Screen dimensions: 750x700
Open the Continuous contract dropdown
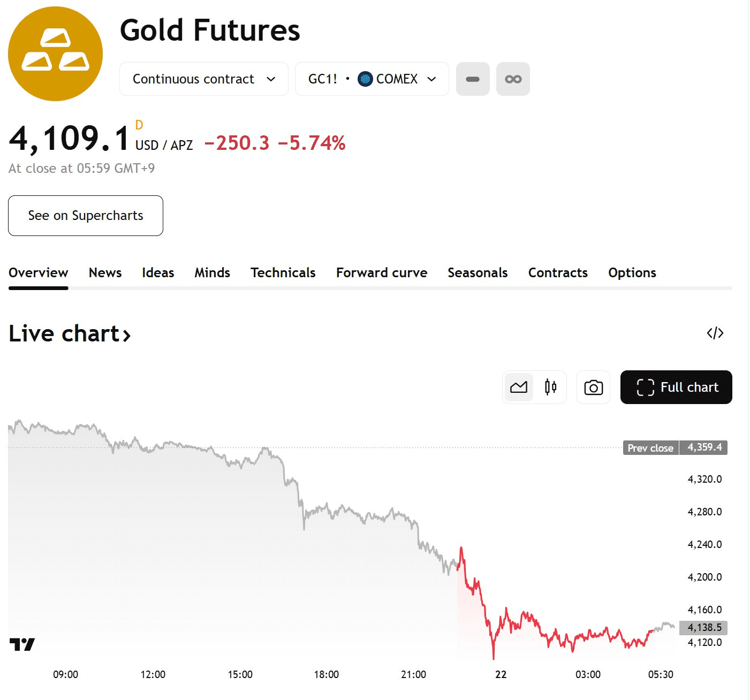pyautogui.click(x=203, y=79)
